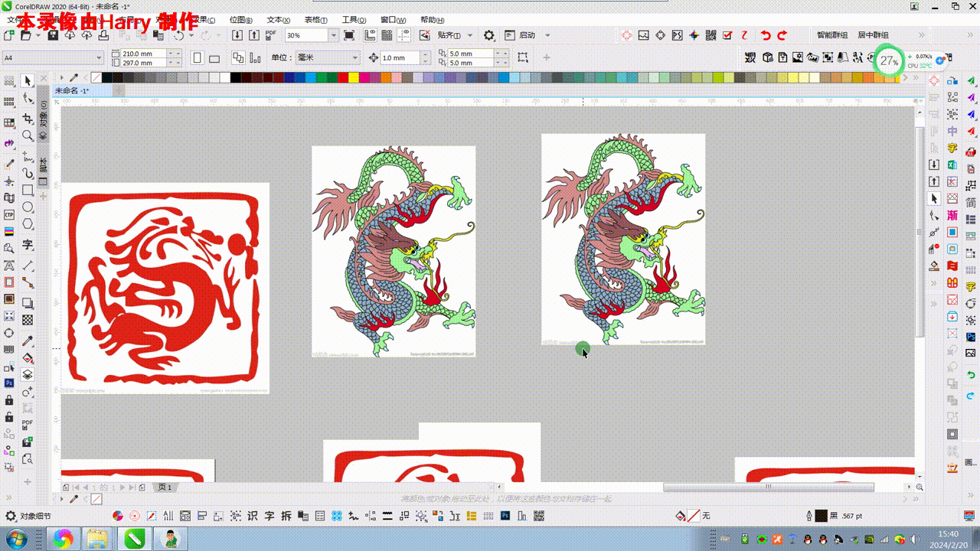Open the 表格 menu
This screenshot has height=551, width=980.
[x=315, y=20]
